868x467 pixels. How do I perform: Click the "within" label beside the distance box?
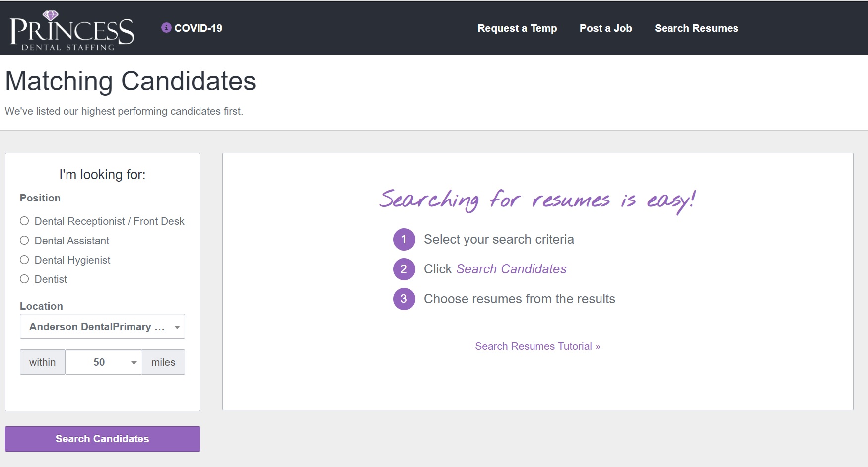(x=43, y=362)
